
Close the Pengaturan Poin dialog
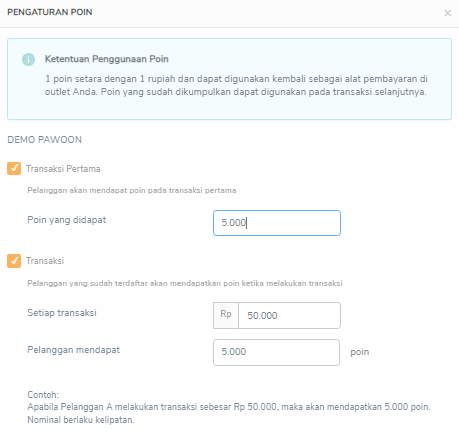tap(447, 13)
